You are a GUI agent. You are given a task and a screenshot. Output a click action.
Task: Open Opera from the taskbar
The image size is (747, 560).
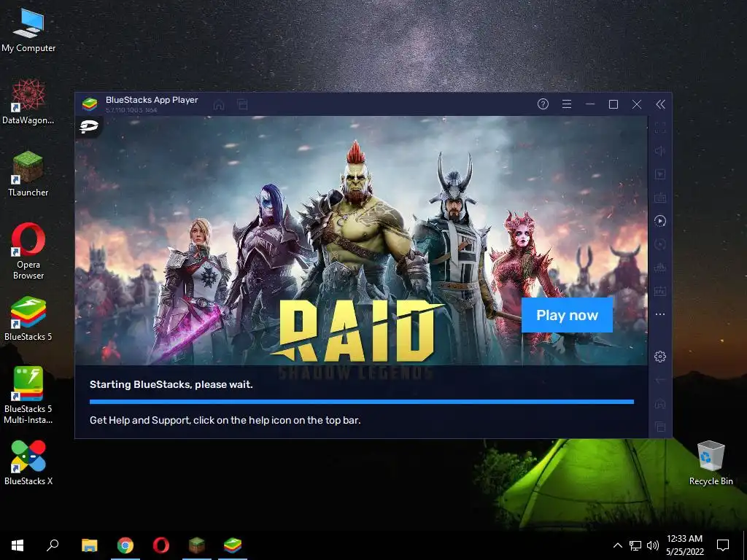coord(161,545)
